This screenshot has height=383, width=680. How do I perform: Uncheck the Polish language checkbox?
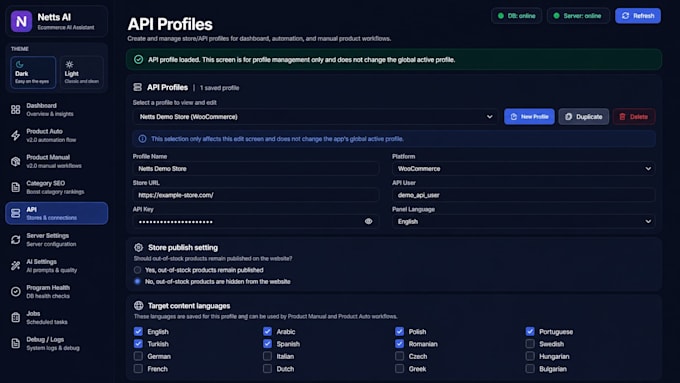coord(399,331)
